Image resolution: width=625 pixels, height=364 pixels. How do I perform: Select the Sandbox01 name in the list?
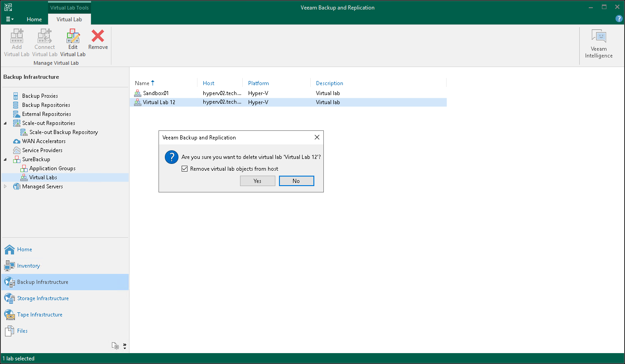pyautogui.click(x=156, y=93)
